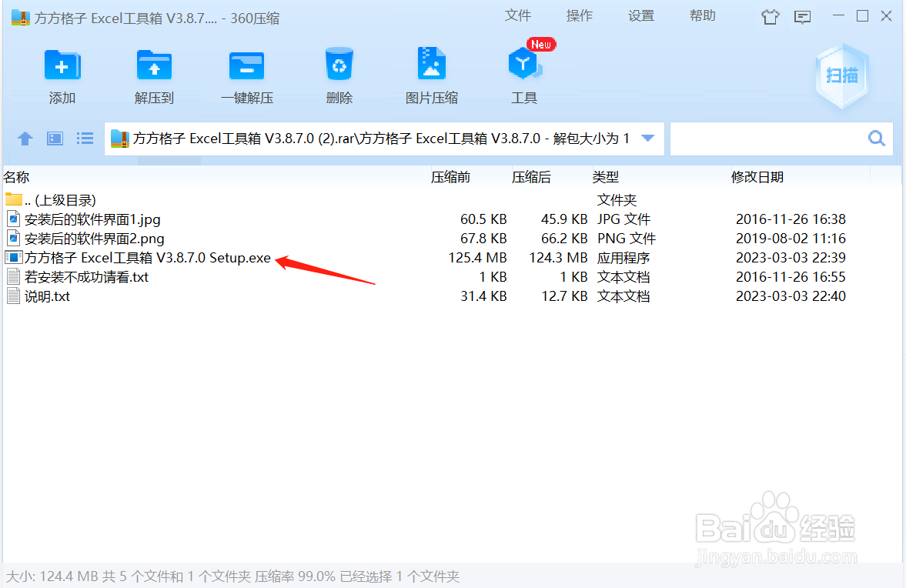Click the 125.4 MB size cell
This screenshot has width=906, height=588.
coord(477,257)
